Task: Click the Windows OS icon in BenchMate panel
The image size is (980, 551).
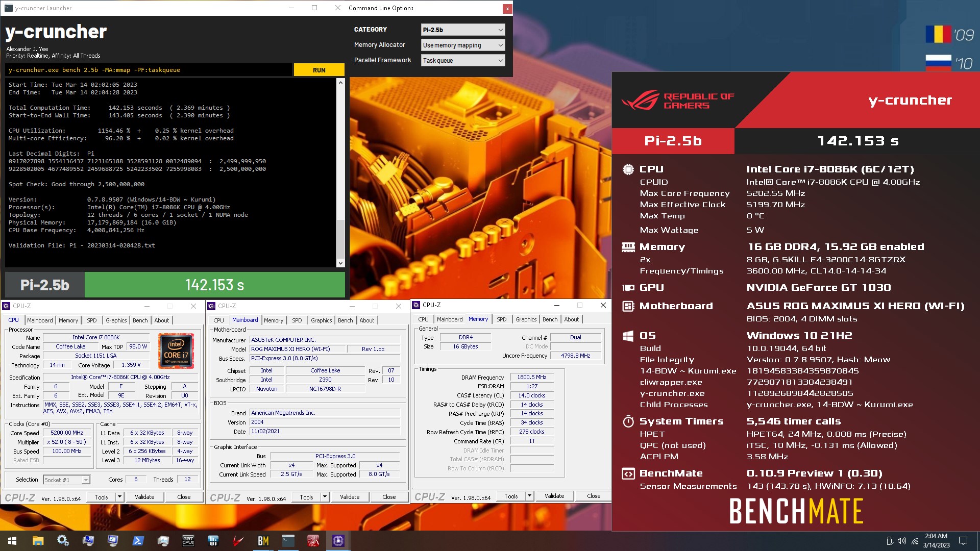Action: coord(628,336)
